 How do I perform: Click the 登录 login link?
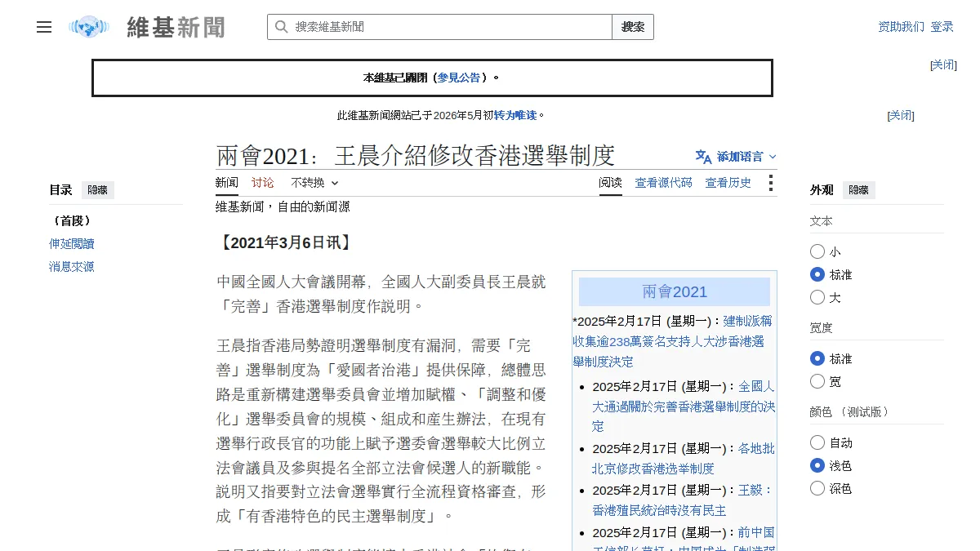point(942,27)
